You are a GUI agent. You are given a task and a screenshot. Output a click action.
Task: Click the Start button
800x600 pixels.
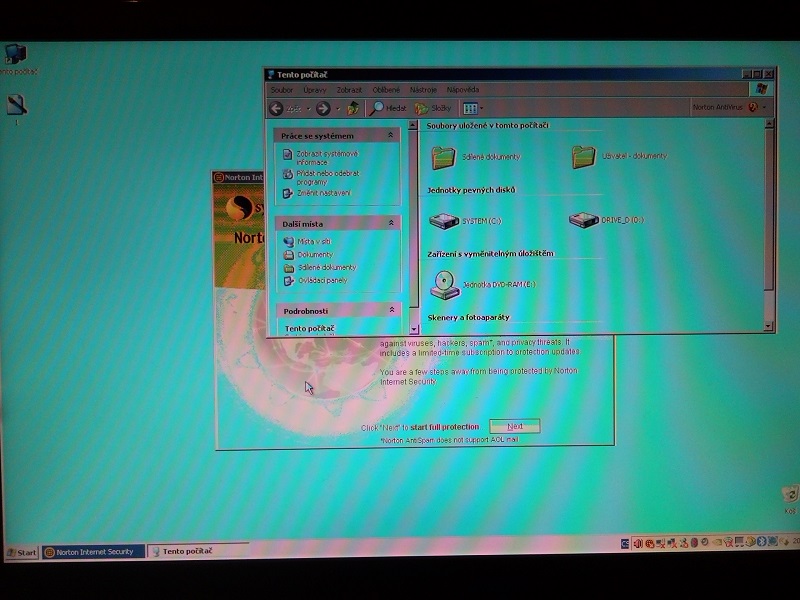point(22,552)
